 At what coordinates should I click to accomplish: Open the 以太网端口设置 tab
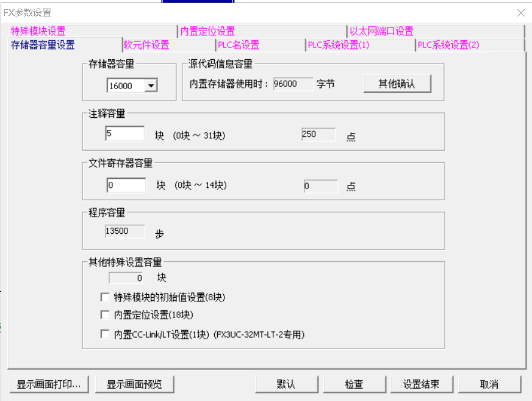click(x=381, y=31)
